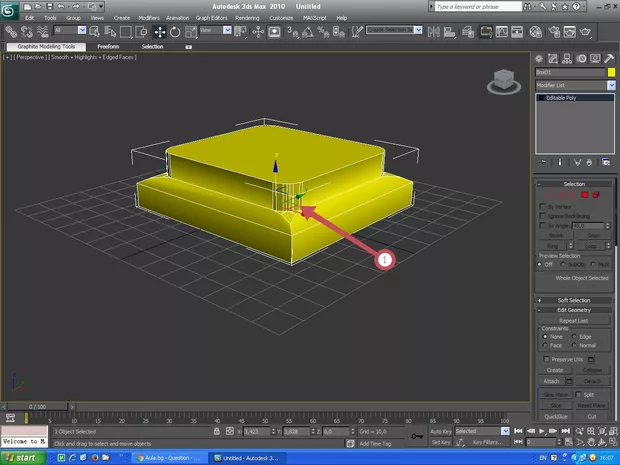Click the Element sub-object selection icon
The width and height of the screenshot is (620, 465).
pyautogui.click(x=594, y=194)
